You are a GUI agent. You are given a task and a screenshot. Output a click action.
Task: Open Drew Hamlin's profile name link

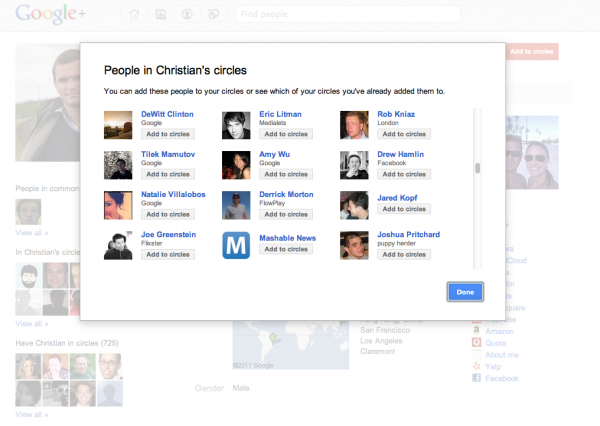(401, 154)
